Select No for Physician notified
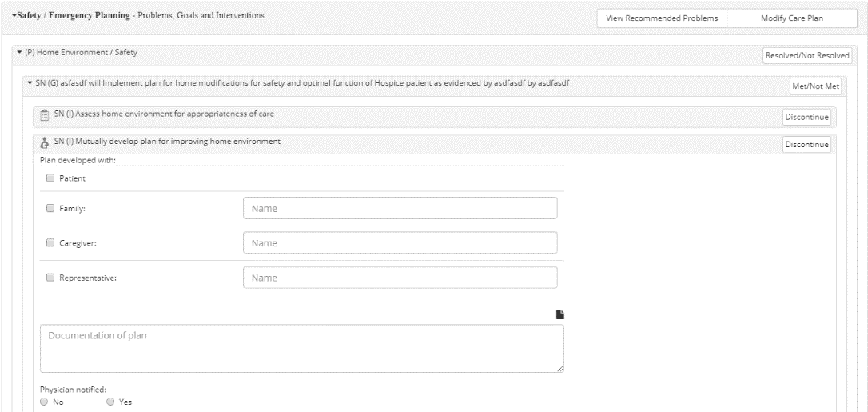This screenshot has width=868, height=412. click(x=45, y=402)
